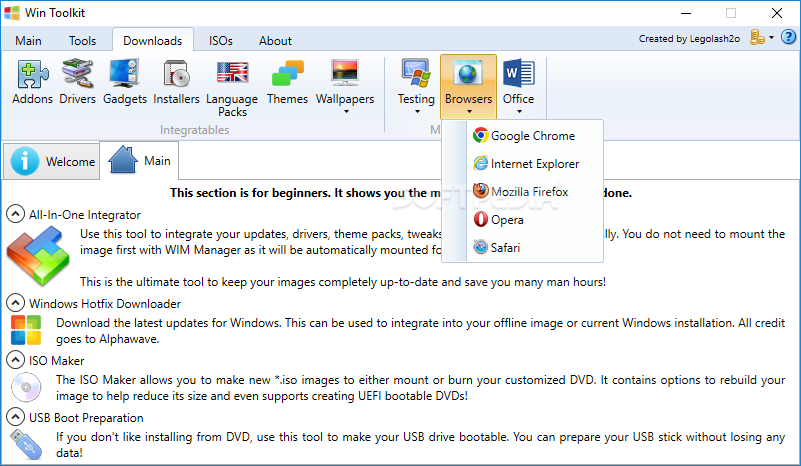Open the Drivers download section

pyautogui.click(x=77, y=82)
